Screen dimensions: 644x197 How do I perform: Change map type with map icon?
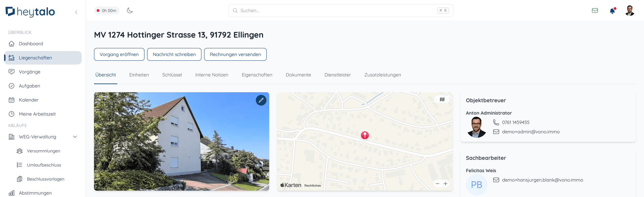(x=442, y=100)
